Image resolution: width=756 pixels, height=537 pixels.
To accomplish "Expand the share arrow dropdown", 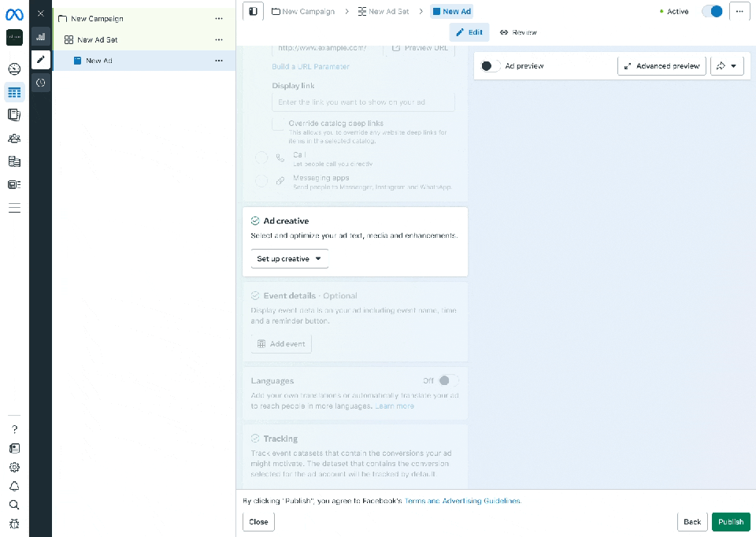I will pos(726,66).
